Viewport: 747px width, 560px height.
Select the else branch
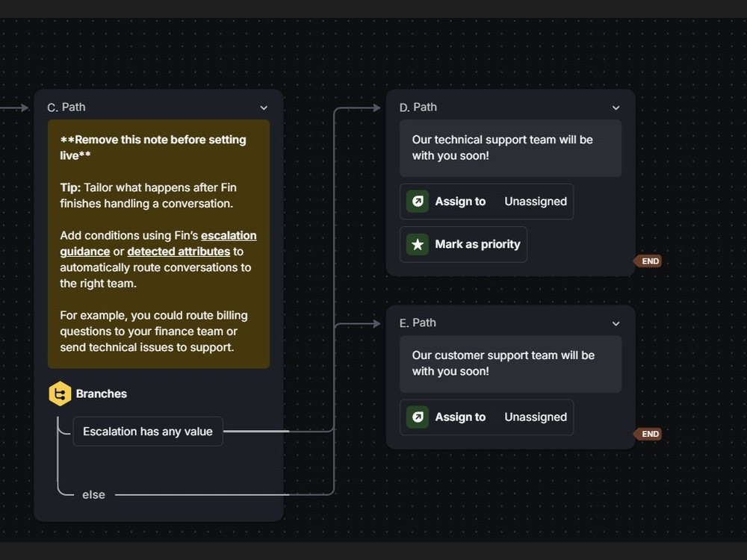93,495
